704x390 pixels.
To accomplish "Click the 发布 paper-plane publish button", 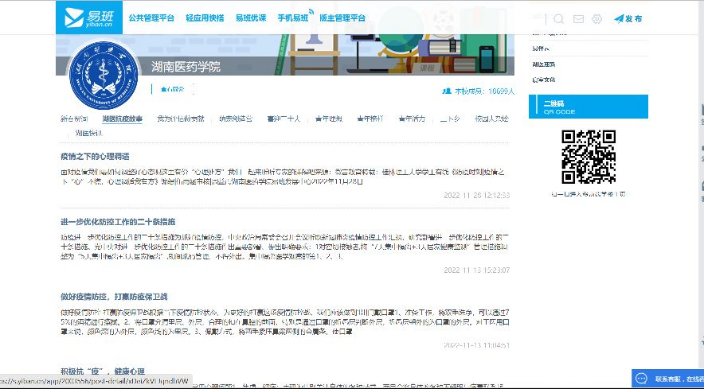I will pyautogui.click(x=628, y=18).
